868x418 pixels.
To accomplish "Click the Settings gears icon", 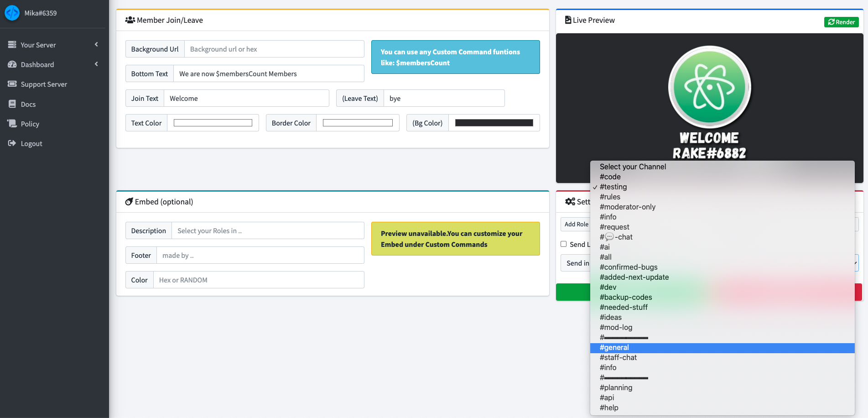I will tap(570, 202).
